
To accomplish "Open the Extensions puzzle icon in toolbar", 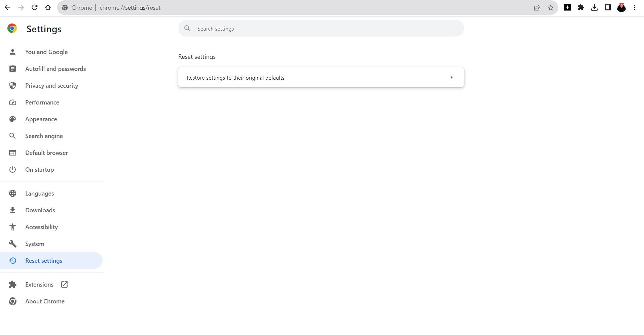I will click(581, 7).
